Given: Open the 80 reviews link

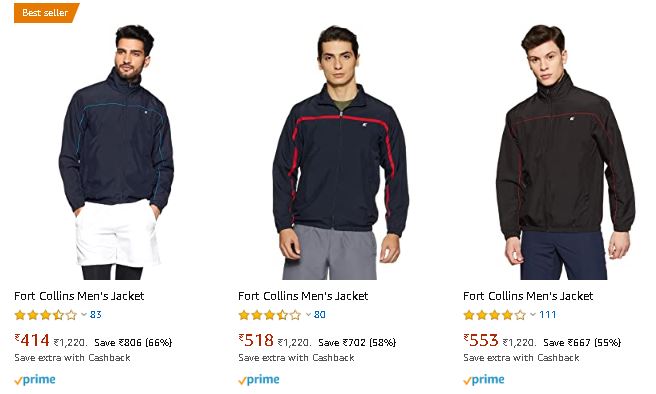Looking at the screenshot, I should pos(320,315).
